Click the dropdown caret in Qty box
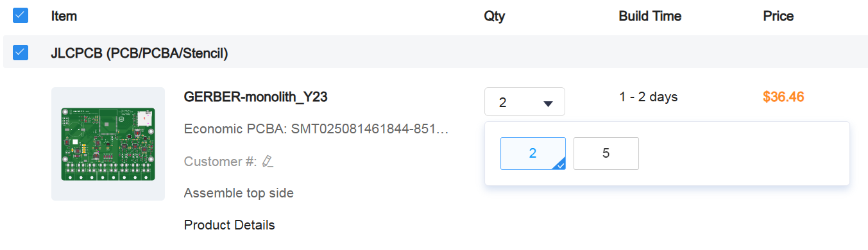Viewport: 868px width, 250px height. 548,103
